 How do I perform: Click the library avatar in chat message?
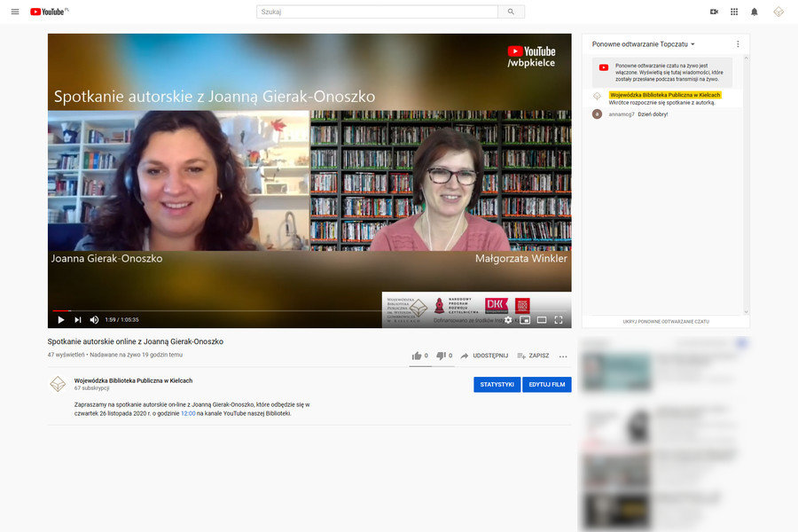tap(597, 96)
